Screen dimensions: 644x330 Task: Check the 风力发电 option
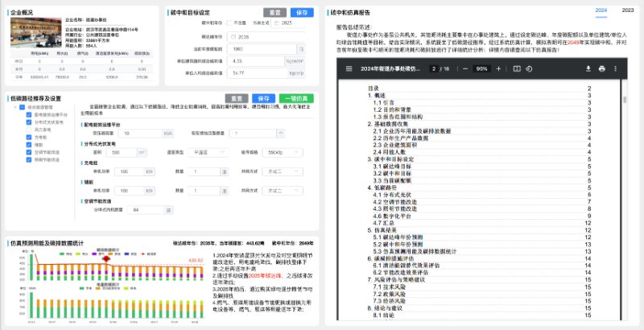coord(29,130)
